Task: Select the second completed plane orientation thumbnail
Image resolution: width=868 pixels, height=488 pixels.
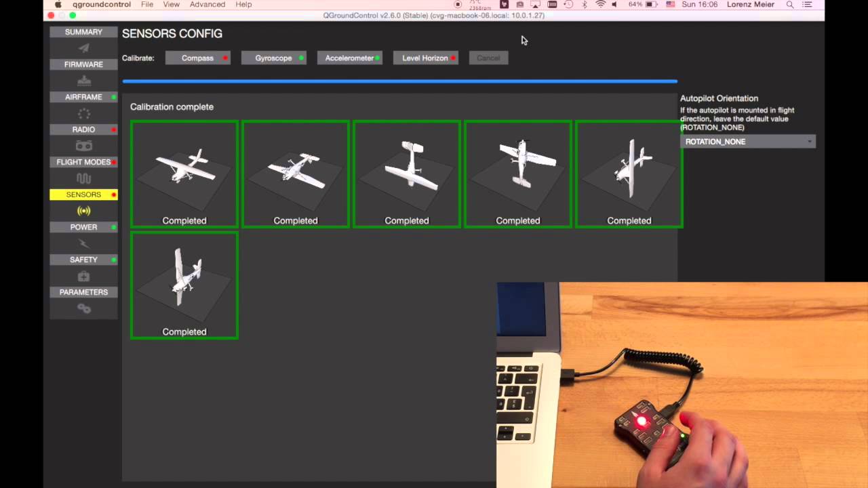Action: click(296, 174)
